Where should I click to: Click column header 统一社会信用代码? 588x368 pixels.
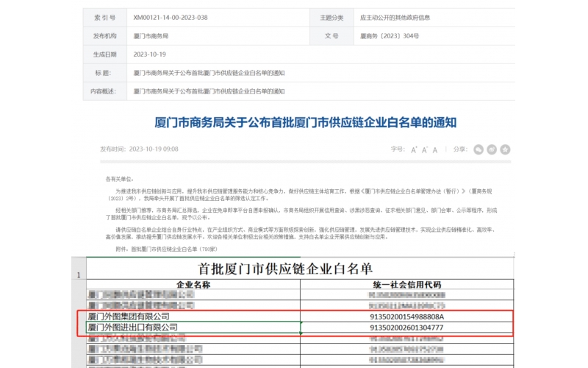(x=407, y=285)
